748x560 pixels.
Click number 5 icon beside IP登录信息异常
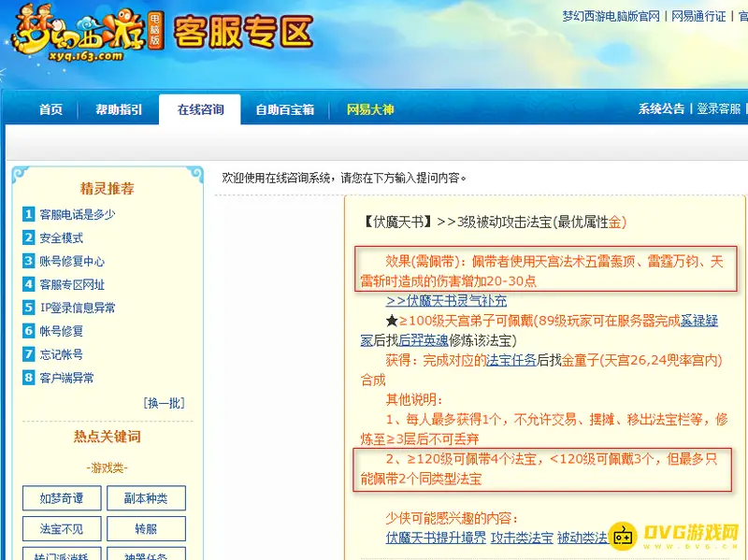tap(29, 308)
